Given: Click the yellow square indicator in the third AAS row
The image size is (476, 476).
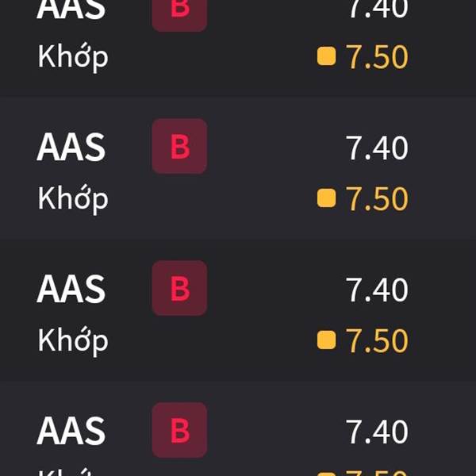Looking at the screenshot, I should (x=326, y=340).
